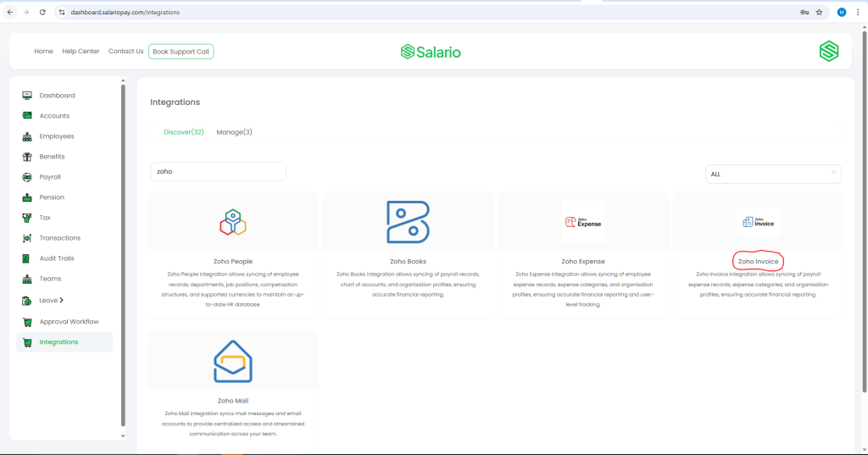
Task: Open the Zoho Invoice integration title
Action: click(758, 261)
